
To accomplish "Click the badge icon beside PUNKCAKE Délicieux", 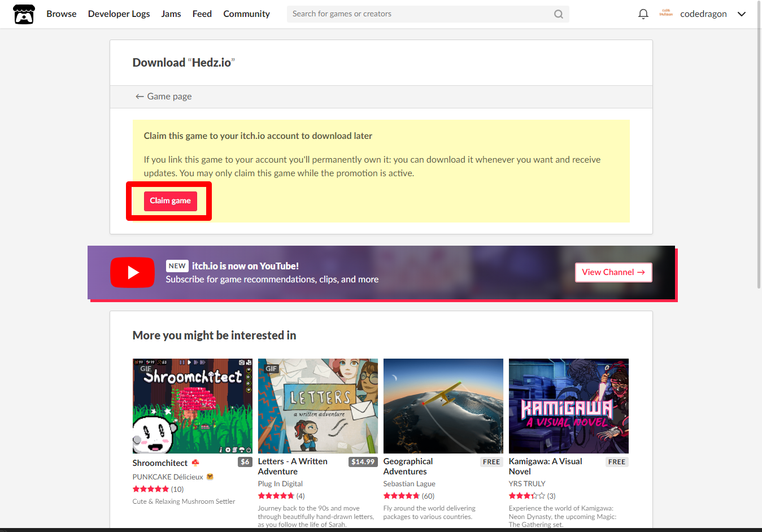I will pos(210,477).
